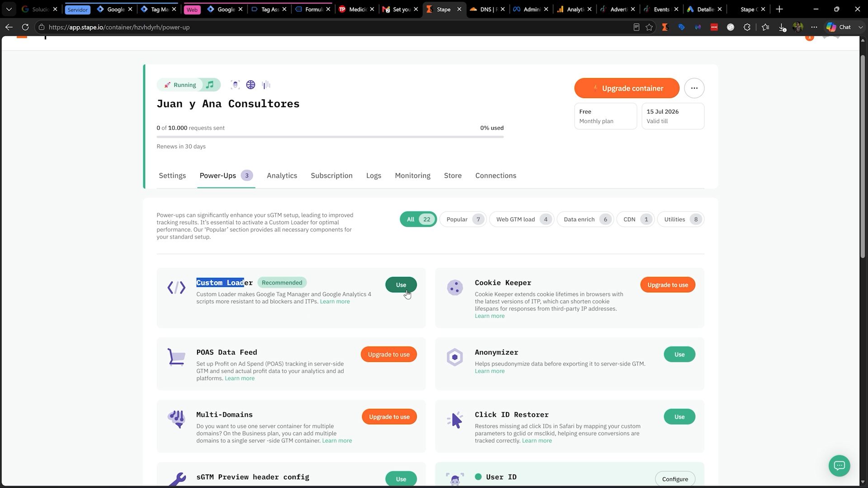
Task: Filter by Web GTM load
Action: [x=522, y=219]
